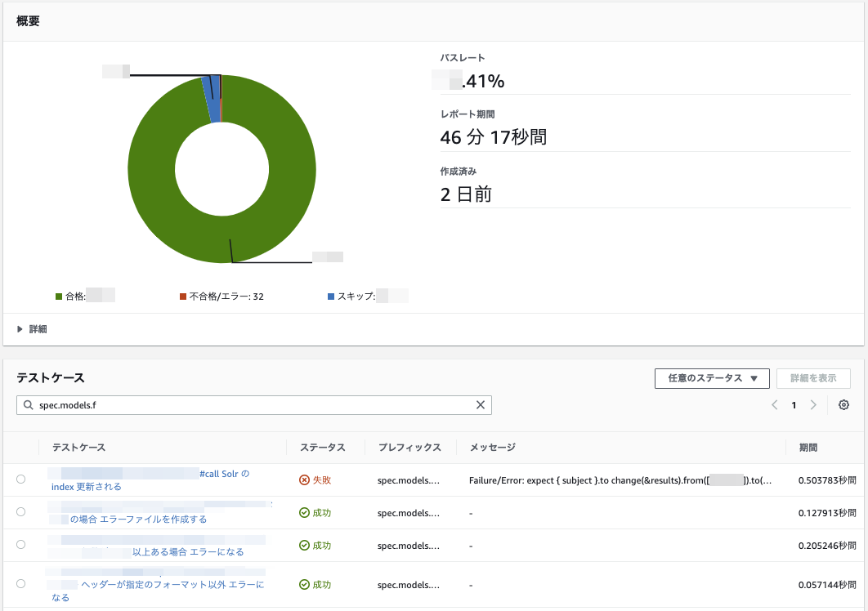This screenshot has width=868, height=611.
Task: Click the blue skipped donut segment
Action: click(x=211, y=100)
